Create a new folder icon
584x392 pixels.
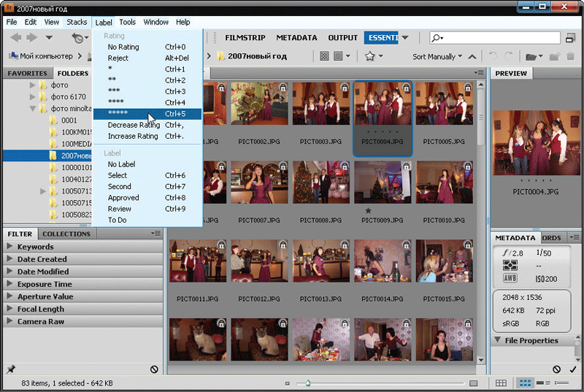pyautogui.click(x=555, y=57)
